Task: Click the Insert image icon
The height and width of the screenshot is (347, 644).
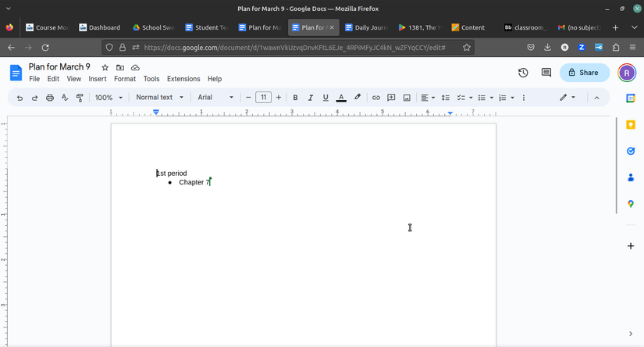Action: 407,98
